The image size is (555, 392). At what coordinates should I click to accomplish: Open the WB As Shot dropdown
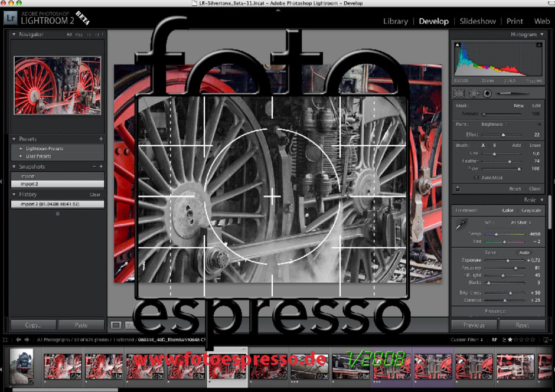pyautogui.click(x=520, y=223)
